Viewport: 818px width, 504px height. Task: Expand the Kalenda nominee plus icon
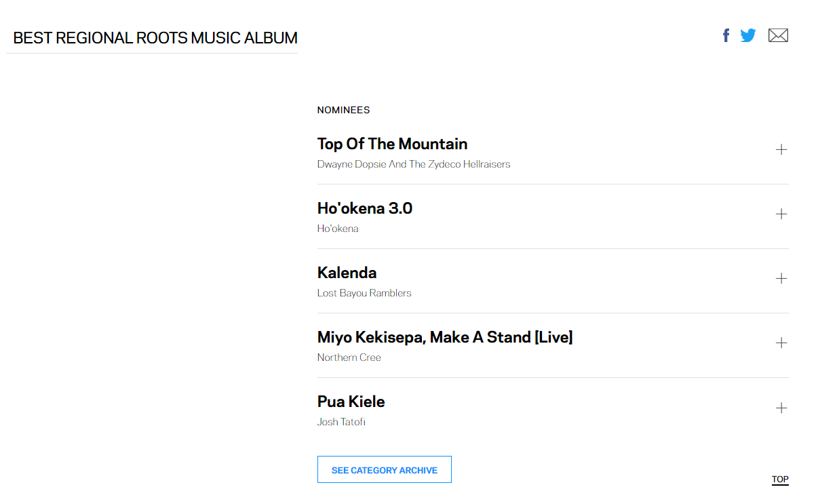781,279
